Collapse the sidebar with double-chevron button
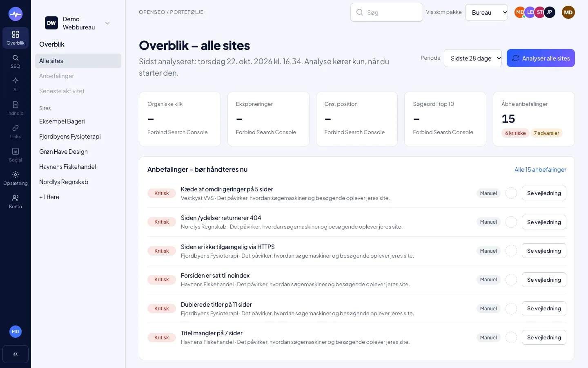The height and width of the screenshot is (368, 588). pyautogui.click(x=16, y=354)
